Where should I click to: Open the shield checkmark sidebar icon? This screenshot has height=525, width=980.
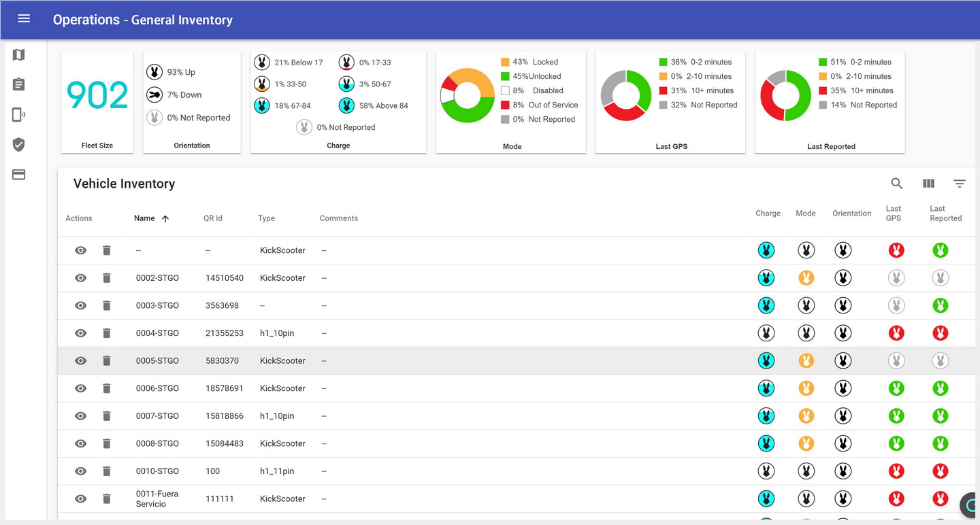19,144
